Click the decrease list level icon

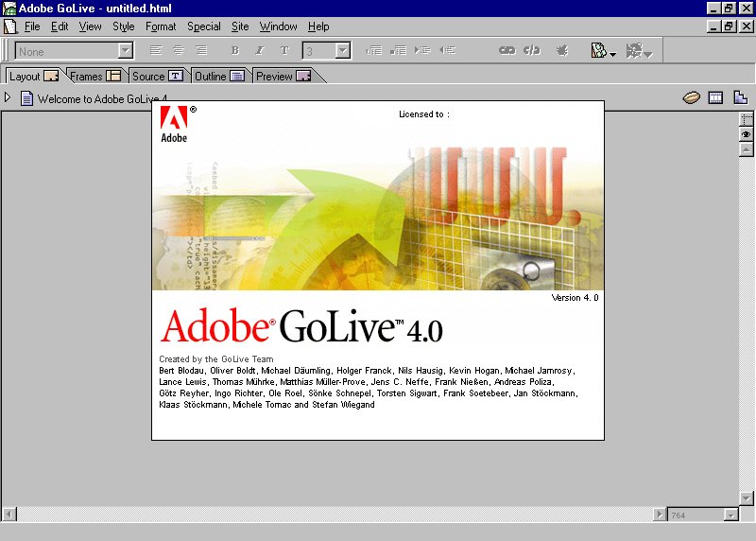447,50
